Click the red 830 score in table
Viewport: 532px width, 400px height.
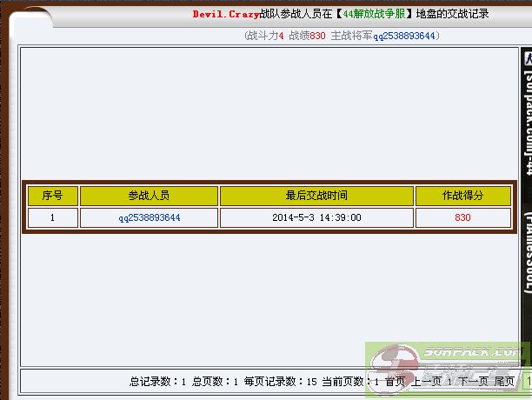[x=462, y=217]
